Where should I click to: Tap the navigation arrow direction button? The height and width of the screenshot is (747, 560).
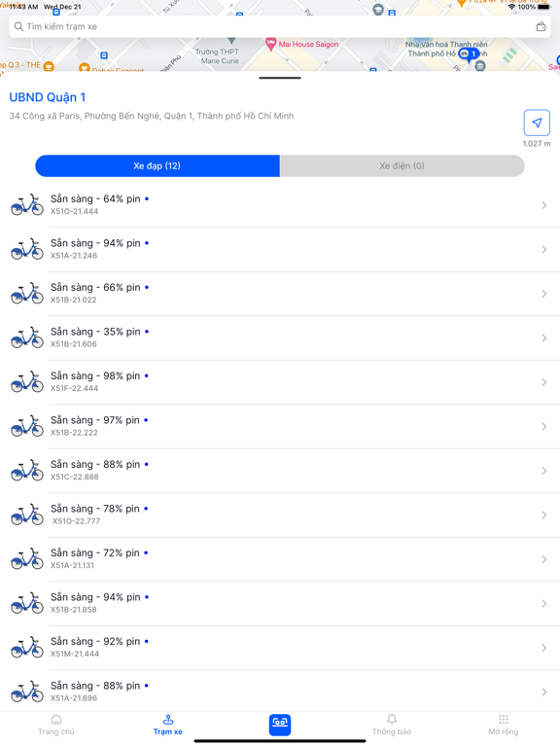(x=537, y=123)
